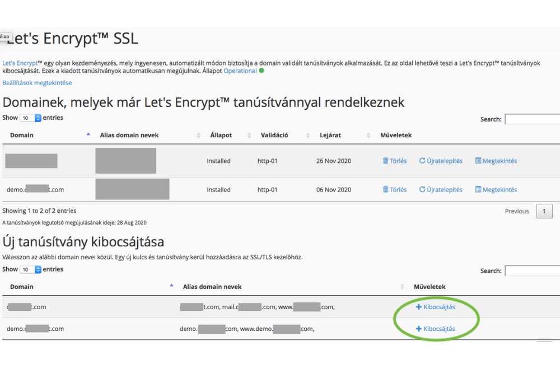
Task: Click Megtekintés view icon for demo domain
Action: pos(478,190)
